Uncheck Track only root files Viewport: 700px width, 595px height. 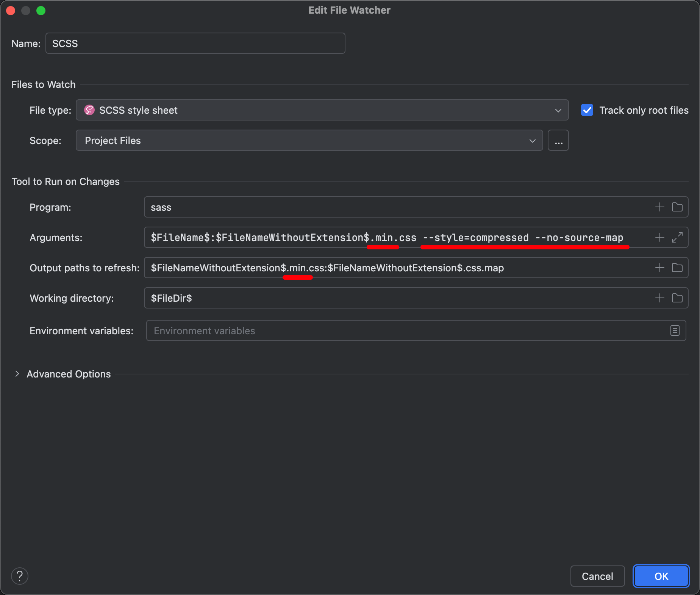(x=587, y=110)
